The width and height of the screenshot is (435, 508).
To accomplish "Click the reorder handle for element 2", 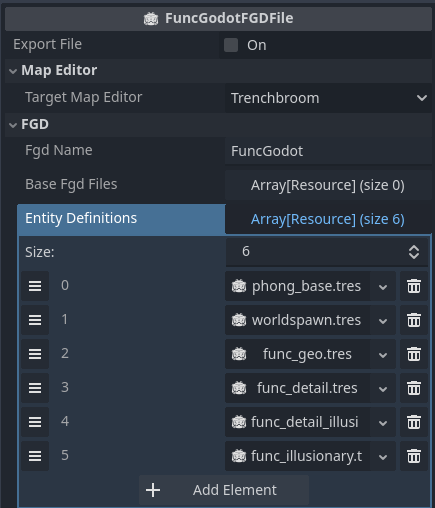I will click(x=35, y=354).
